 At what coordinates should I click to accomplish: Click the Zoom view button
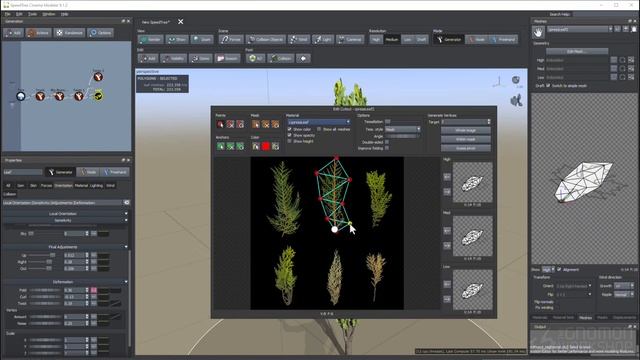tap(202, 39)
